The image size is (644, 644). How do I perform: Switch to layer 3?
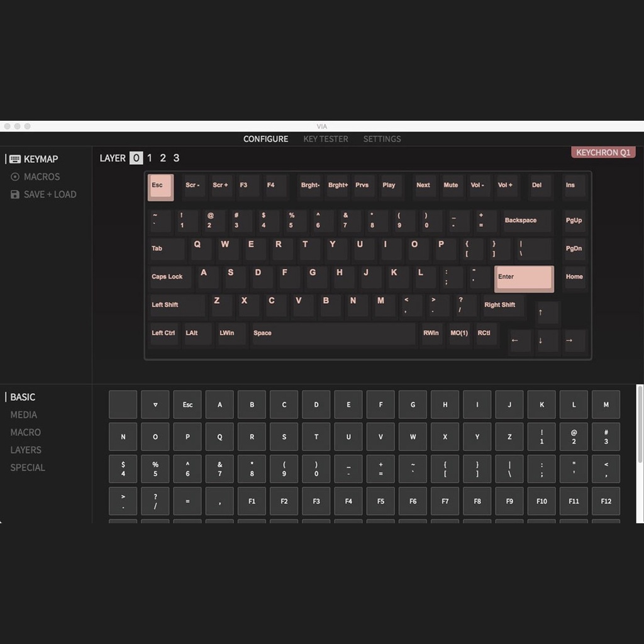176,158
